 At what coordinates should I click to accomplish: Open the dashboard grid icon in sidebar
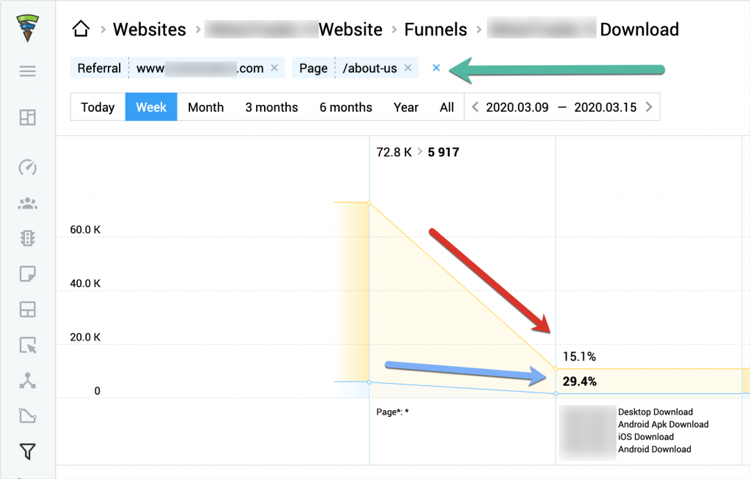[28, 117]
